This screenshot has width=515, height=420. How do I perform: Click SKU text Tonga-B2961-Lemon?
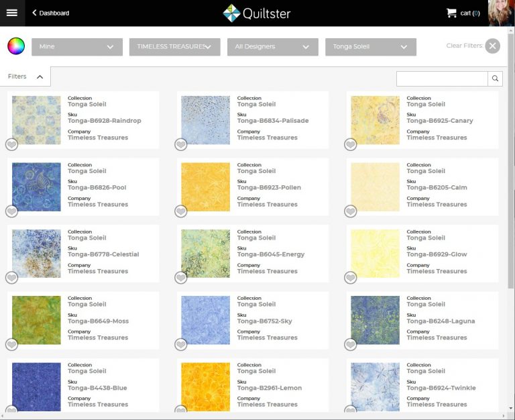(x=270, y=388)
